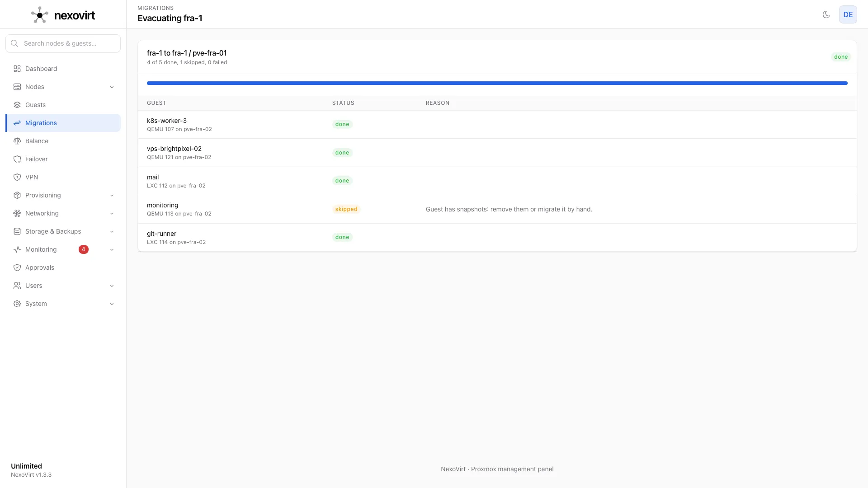Expand the System submenu chevron
This screenshot has width=868, height=488.
point(112,304)
